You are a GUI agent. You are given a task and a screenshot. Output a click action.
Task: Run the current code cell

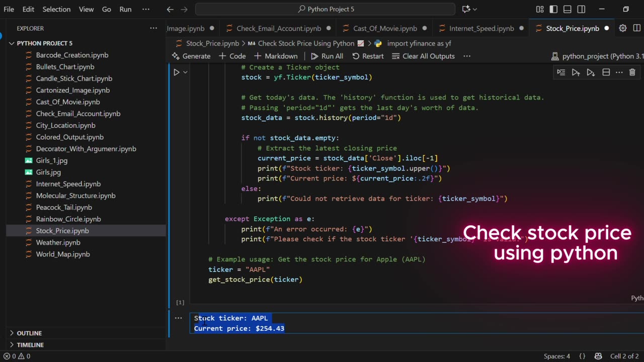[x=176, y=72]
